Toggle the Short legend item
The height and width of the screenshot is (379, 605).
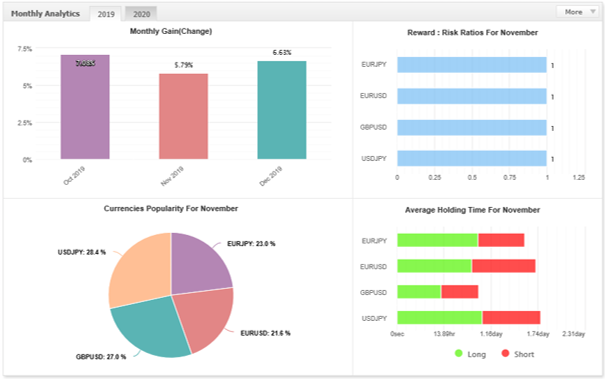pyautogui.click(x=518, y=354)
